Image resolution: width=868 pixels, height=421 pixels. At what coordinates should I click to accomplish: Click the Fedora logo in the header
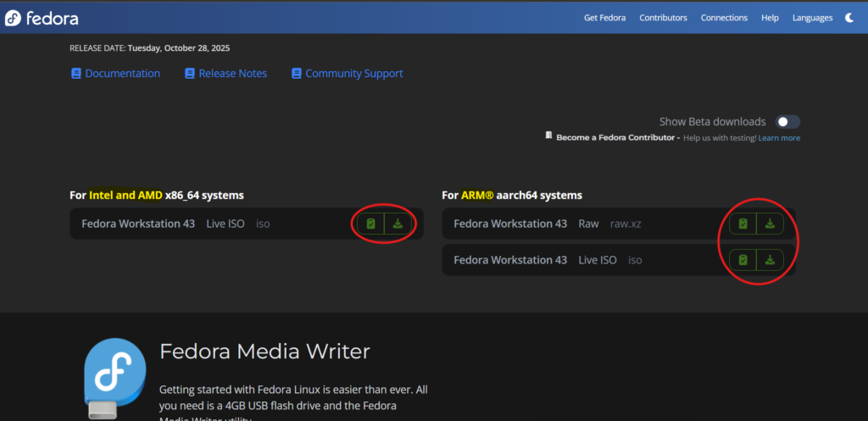[42, 19]
